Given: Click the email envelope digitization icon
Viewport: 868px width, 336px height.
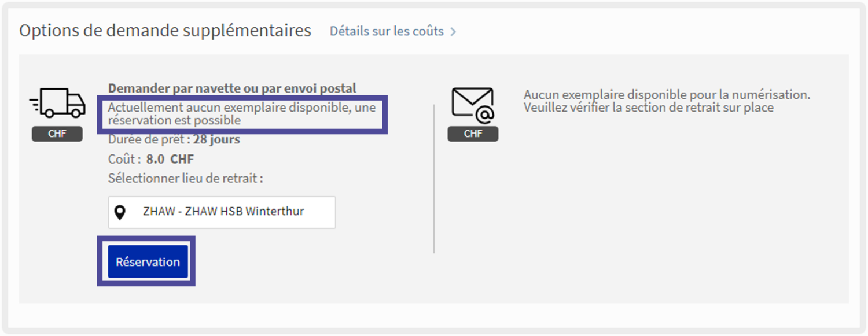Looking at the screenshot, I should pos(473,105).
